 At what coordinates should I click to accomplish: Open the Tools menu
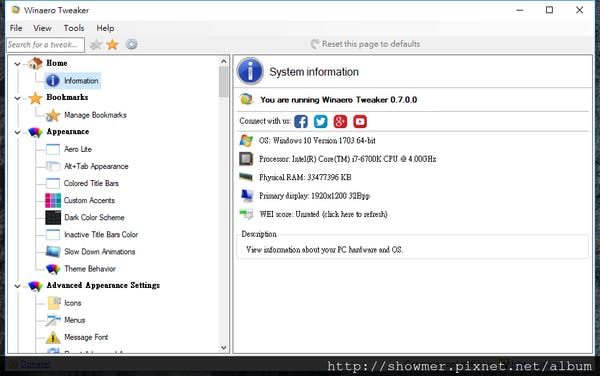coord(74,28)
